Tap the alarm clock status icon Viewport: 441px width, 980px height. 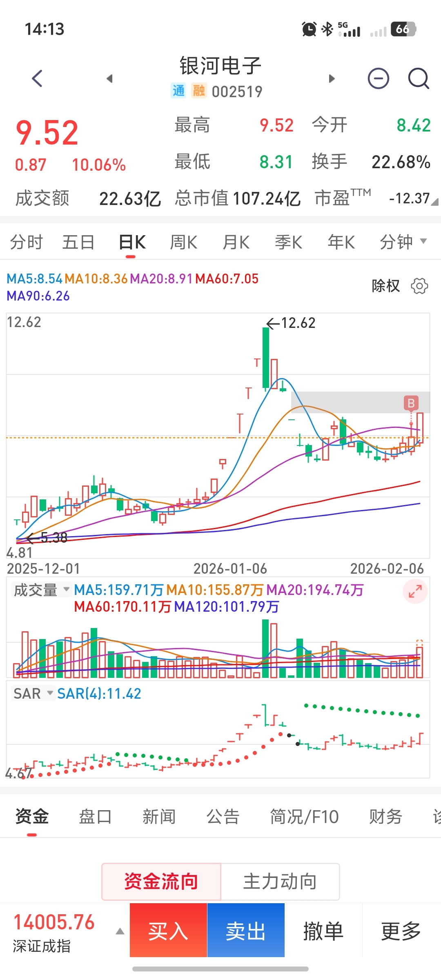tap(309, 29)
